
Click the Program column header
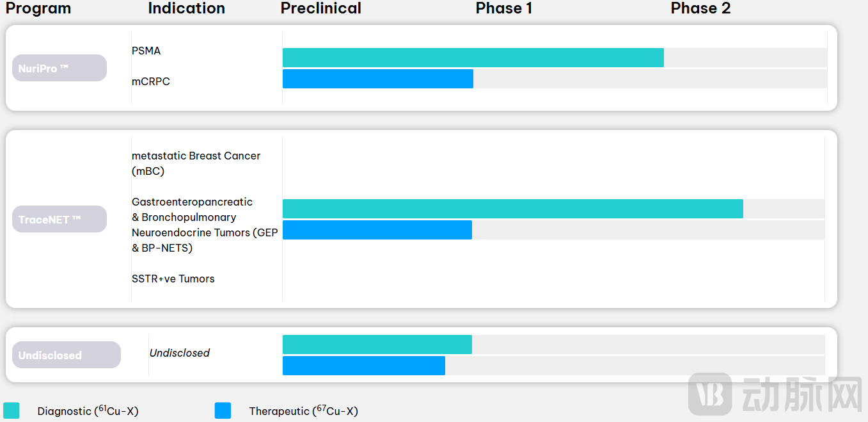pyautogui.click(x=38, y=8)
